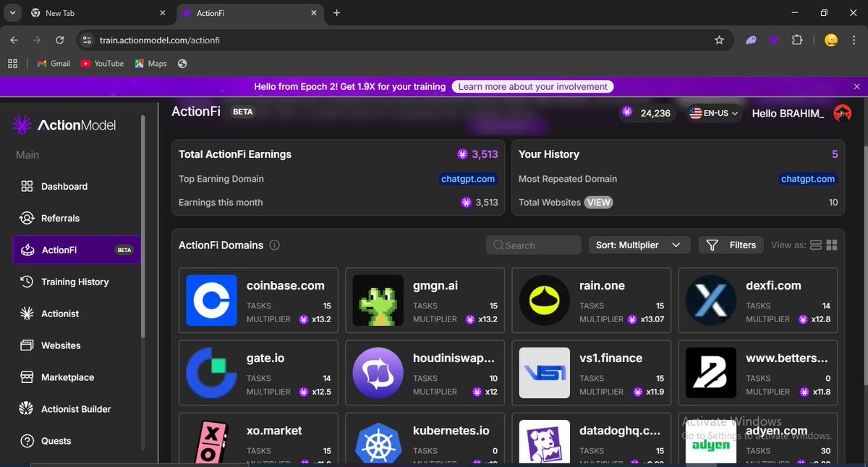Open the Chrome apps grid shortcut
Viewport: 868px width, 467px height.
click(x=12, y=63)
